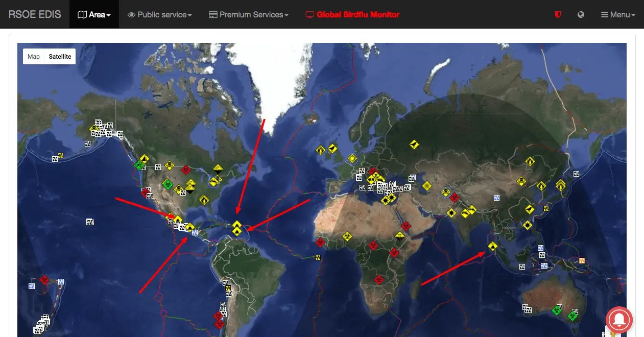644x337 pixels.
Task: Select the yellow fire marker in Siberia
Action: click(531, 162)
